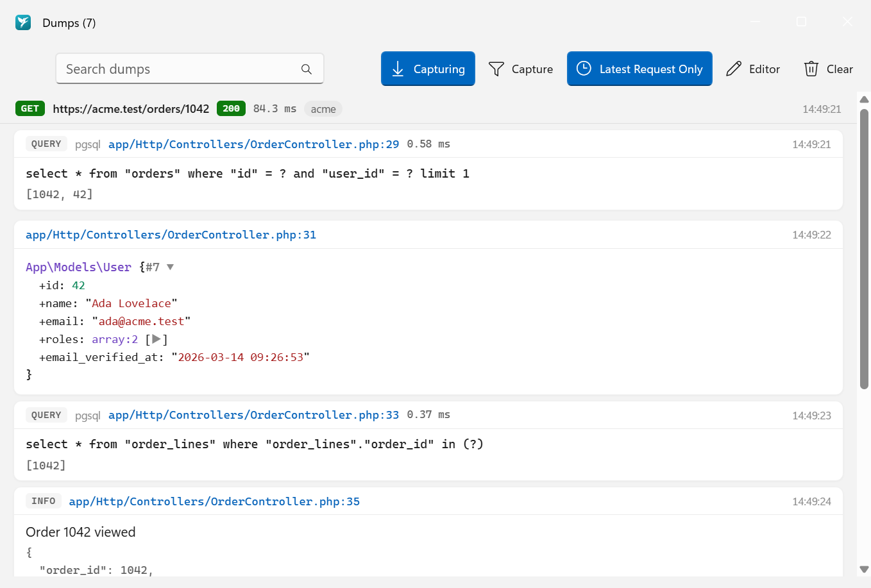Toggle Latest Request Only mode
Image resolution: width=871 pixels, height=588 pixels.
click(639, 69)
